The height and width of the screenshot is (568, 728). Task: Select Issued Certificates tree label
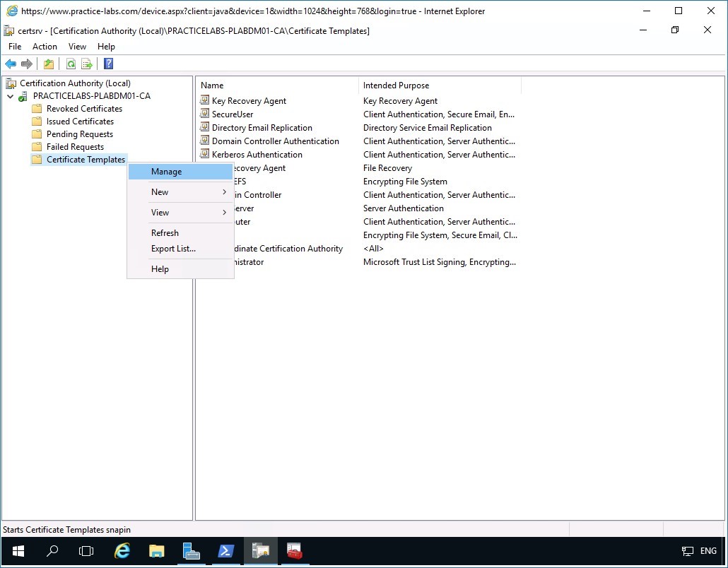[x=80, y=122]
